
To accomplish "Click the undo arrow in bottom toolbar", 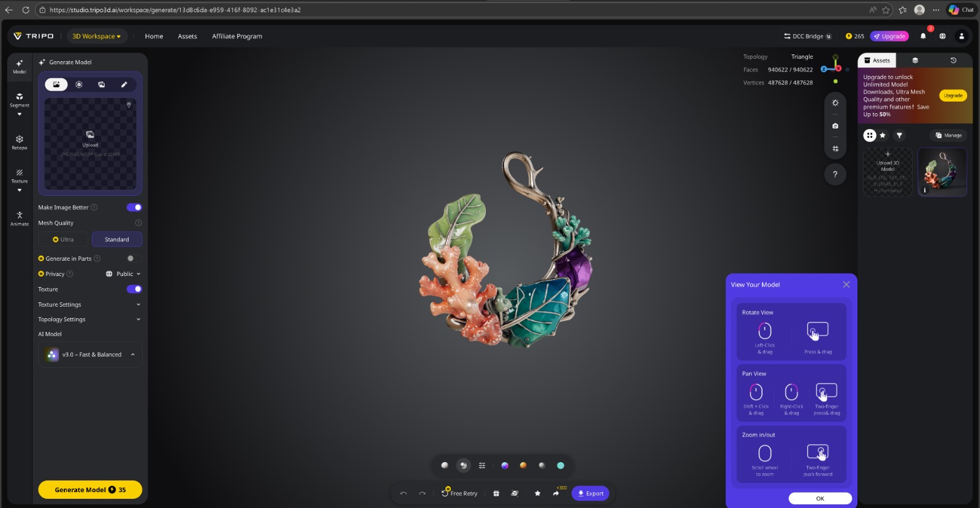I will (404, 493).
